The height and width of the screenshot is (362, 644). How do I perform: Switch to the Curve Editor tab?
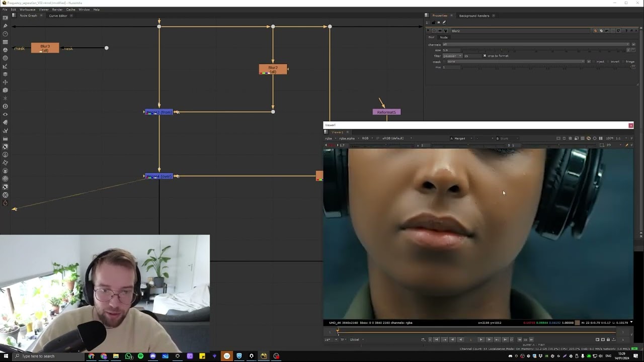[58, 16]
